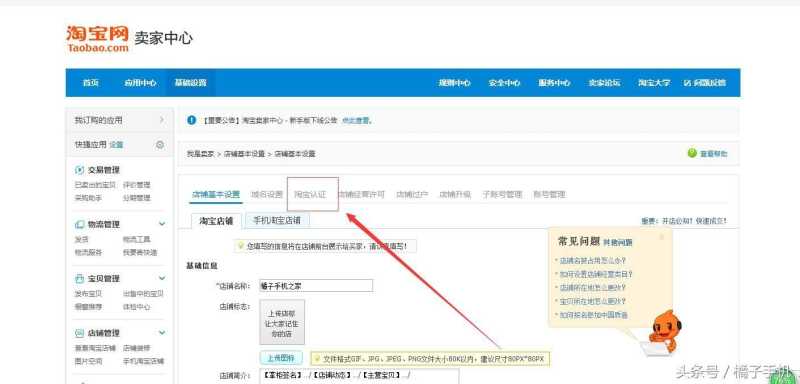This screenshot has height=384, width=800.
Task: Click 设置 link beside 快捷应用
Action: pyautogui.click(x=116, y=145)
